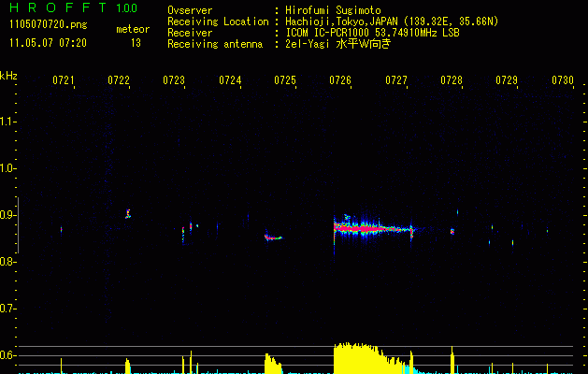Click the 0725 time marker label
588x374 pixels.
click(285, 80)
